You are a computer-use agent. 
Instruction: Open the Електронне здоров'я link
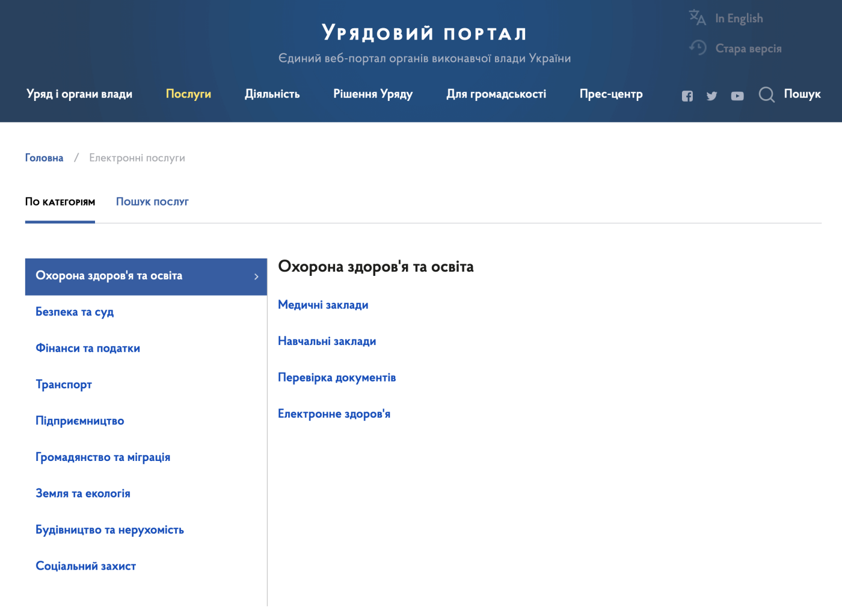click(x=334, y=414)
